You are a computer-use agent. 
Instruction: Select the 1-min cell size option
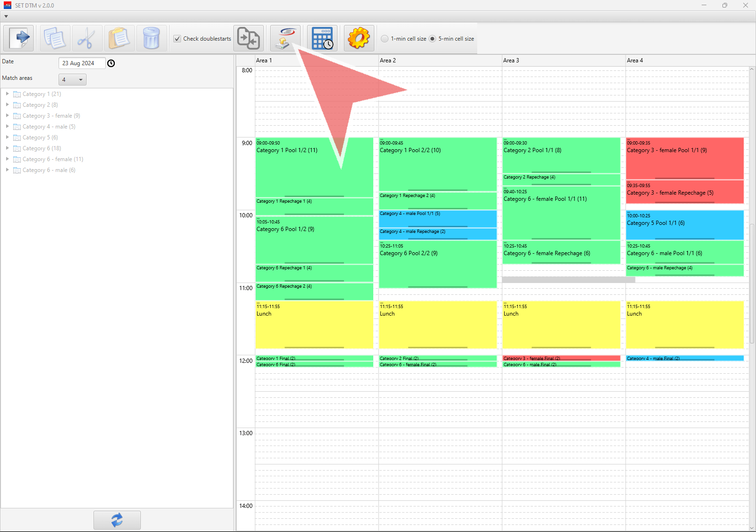385,39
